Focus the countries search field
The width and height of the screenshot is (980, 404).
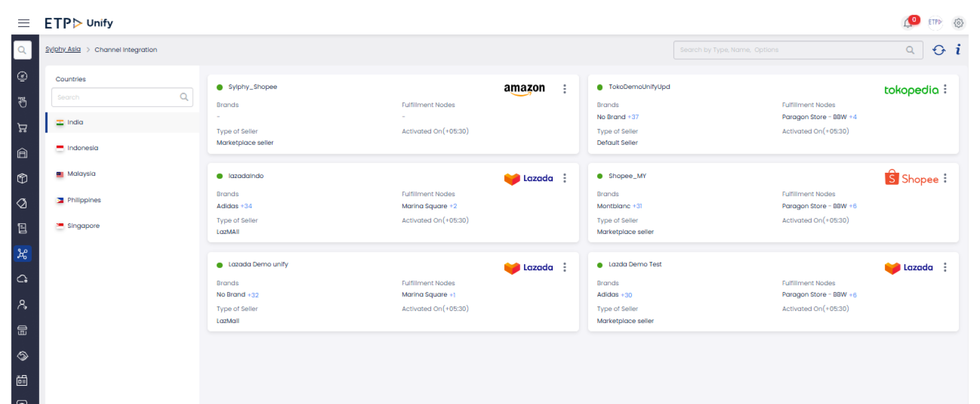coord(122,97)
